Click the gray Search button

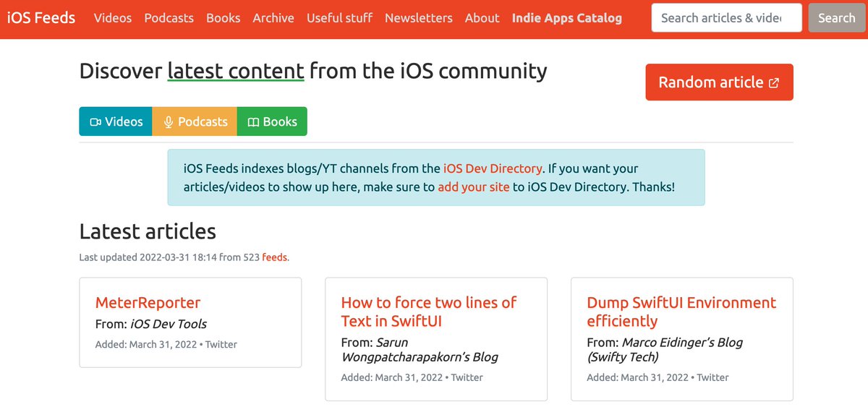[836, 18]
